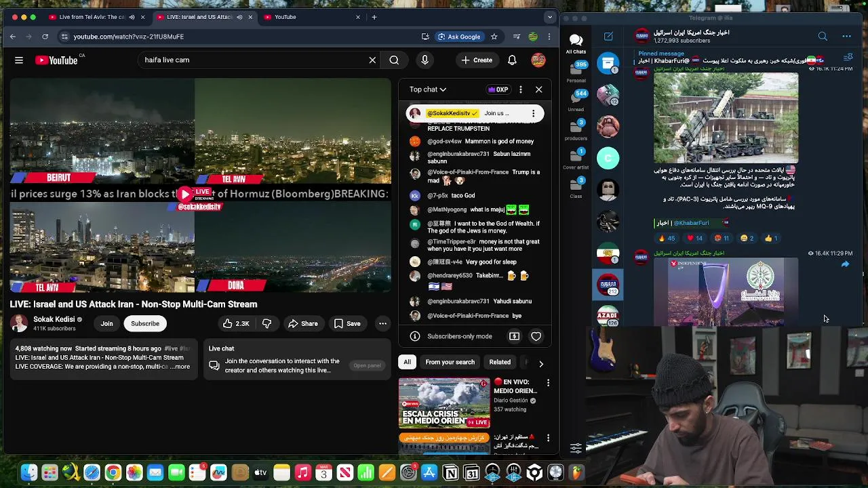Image resolution: width=868 pixels, height=488 pixels.
Task: Bookmark this page with the star icon
Action: coord(494,37)
